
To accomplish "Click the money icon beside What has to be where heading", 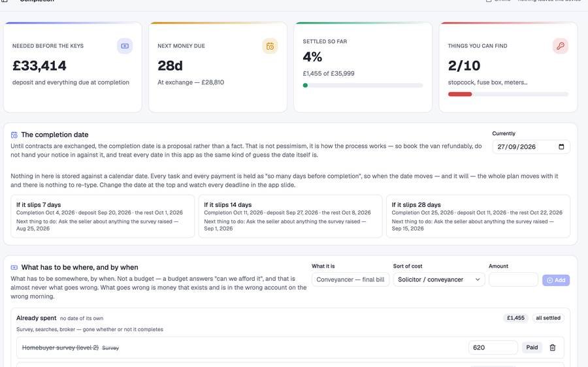I will [x=14, y=268].
